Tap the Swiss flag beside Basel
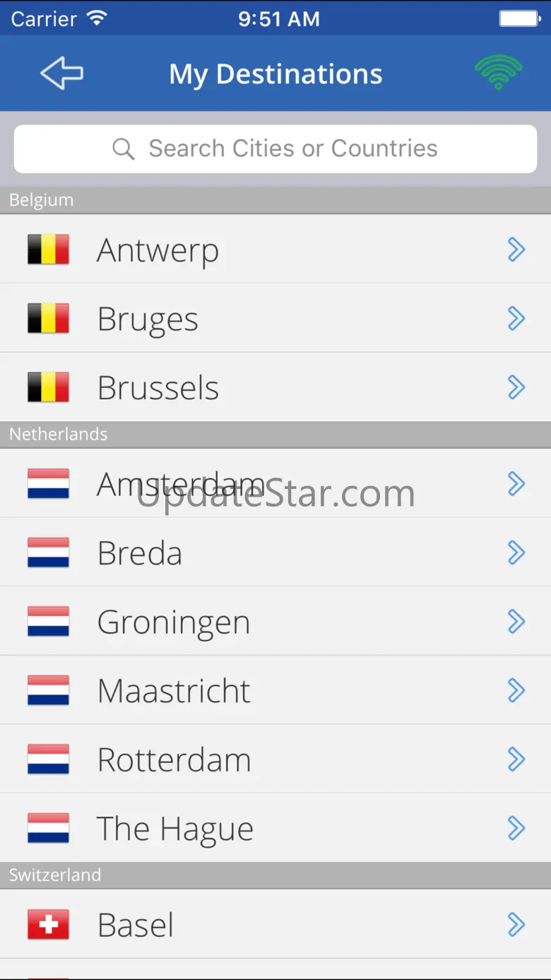The width and height of the screenshot is (551, 980). point(48,924)
